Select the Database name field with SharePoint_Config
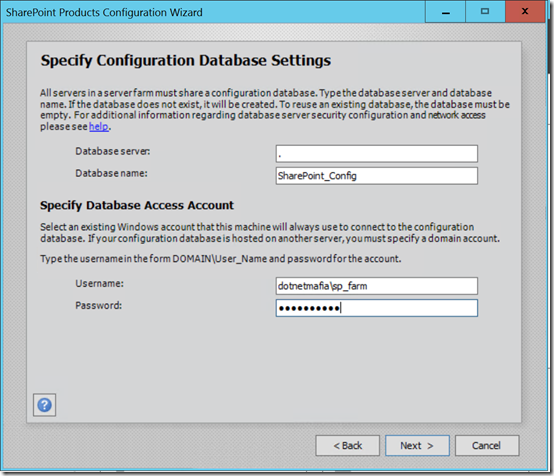554x476 pixels. coord(377,176)
